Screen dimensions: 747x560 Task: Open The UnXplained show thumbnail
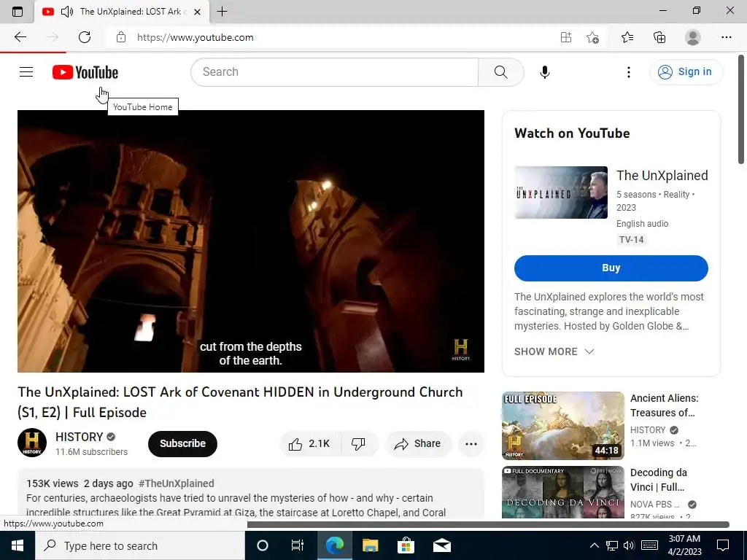tap(561, 192)
